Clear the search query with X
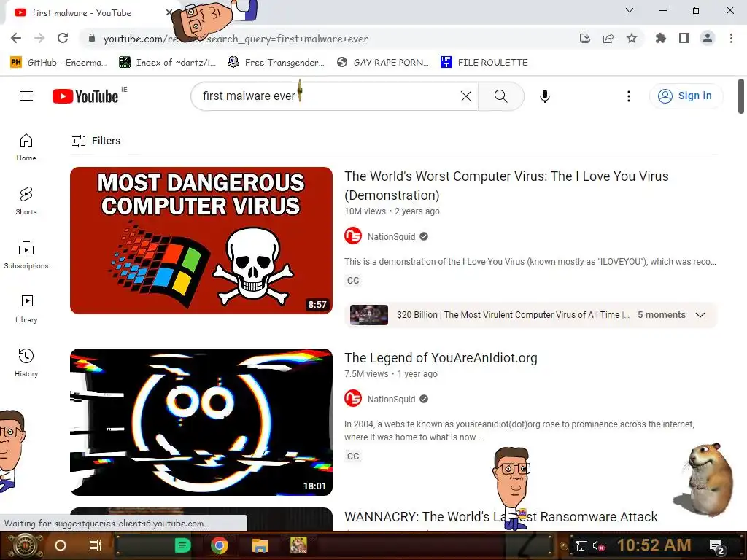The image size is (747, 560). [x=466, y=96]
